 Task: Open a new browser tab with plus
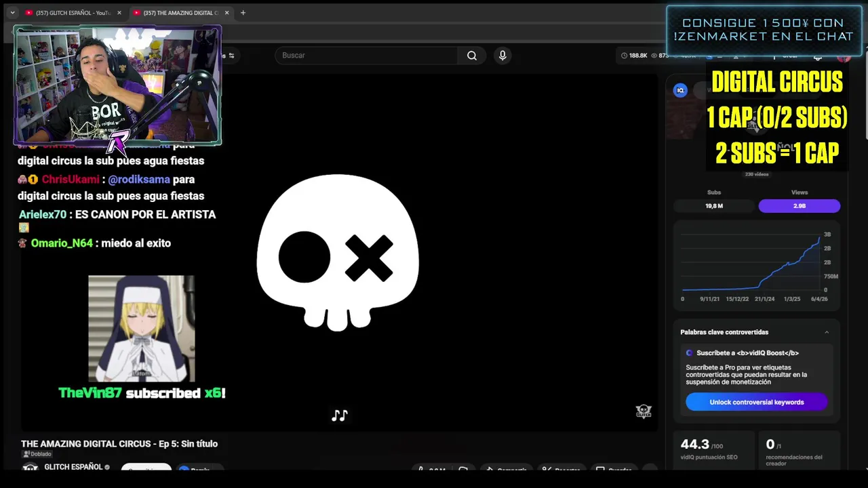coord(243,12)
